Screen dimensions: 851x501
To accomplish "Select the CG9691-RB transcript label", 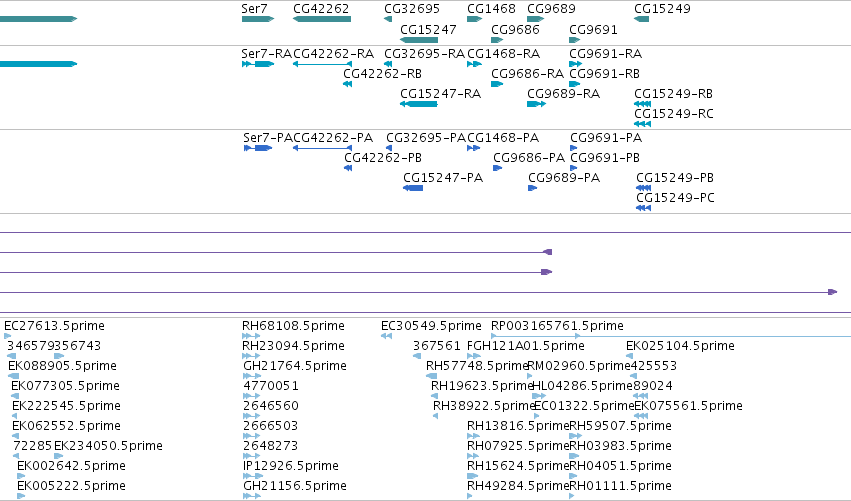I will (605, 74).
